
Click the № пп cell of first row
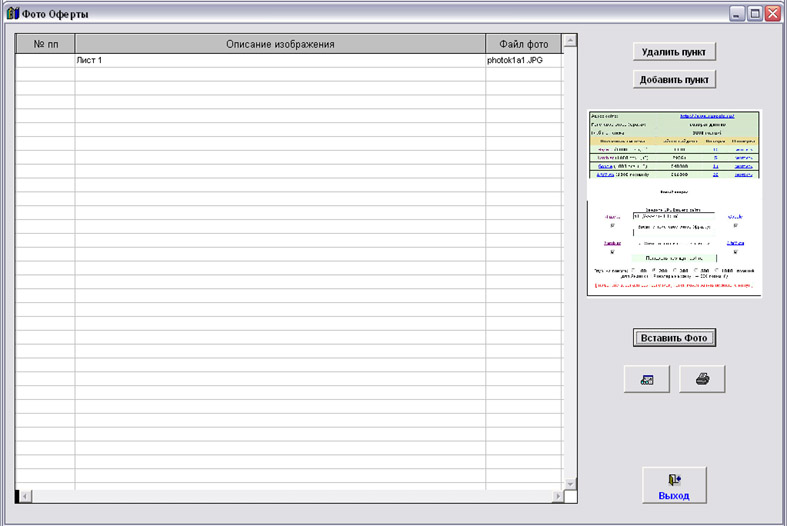pos(45,61)
